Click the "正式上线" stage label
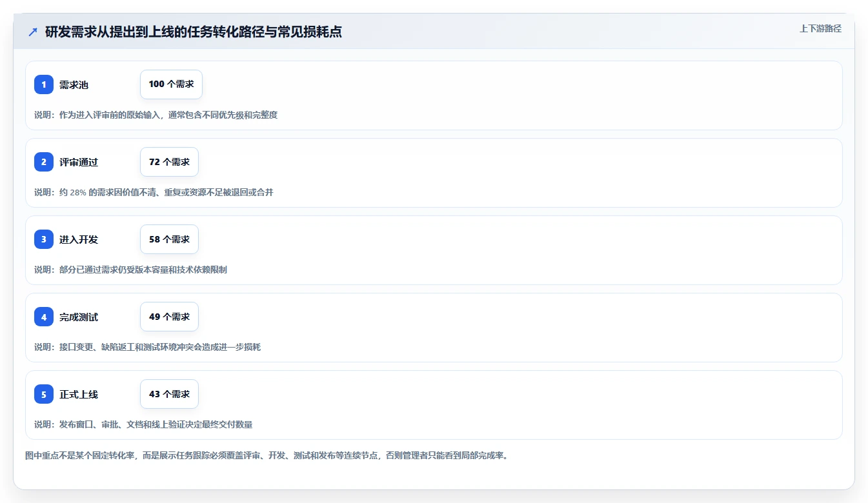Viewport: 868px width, 503px height. pos(79,394)
